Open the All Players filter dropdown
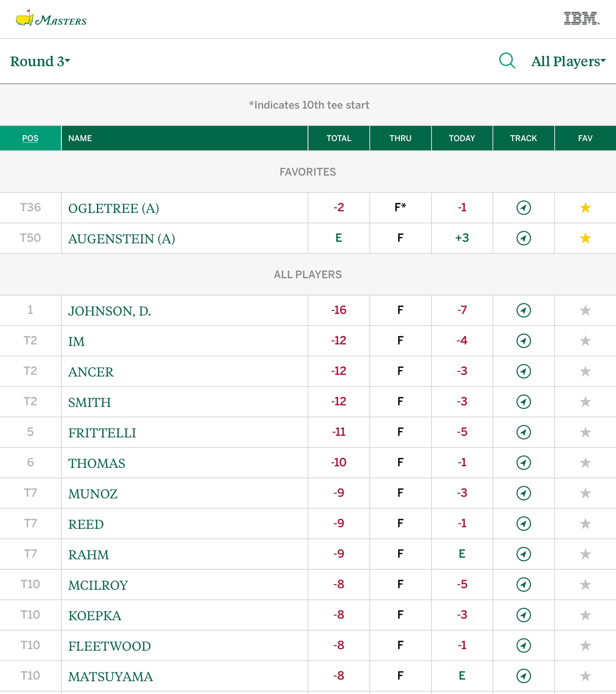 (568, 61)
